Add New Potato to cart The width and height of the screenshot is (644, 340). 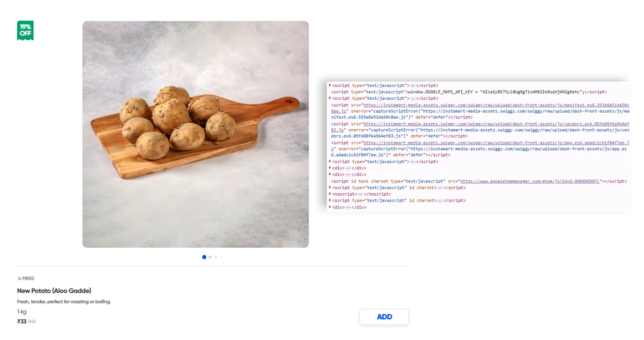(x=384, y=316)
